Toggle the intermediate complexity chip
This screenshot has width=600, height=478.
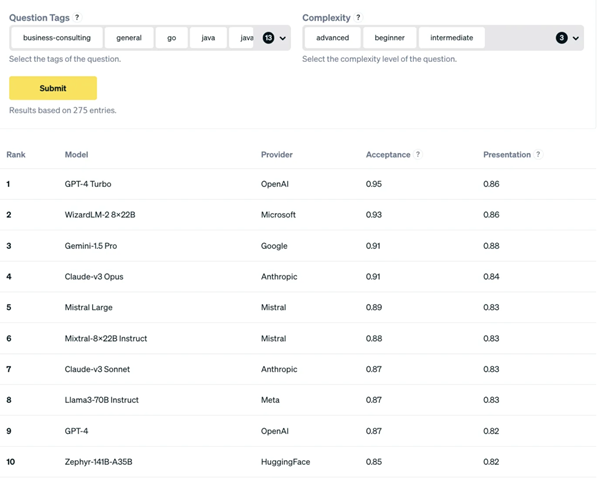[x=452, y=38]
